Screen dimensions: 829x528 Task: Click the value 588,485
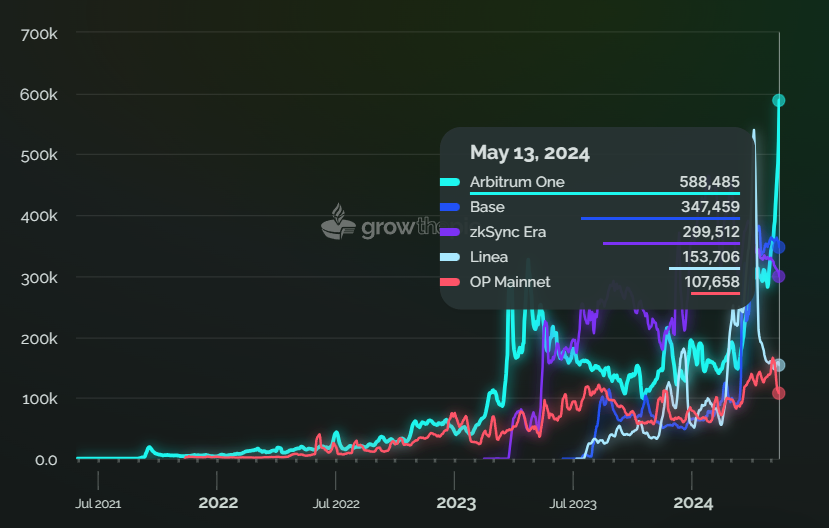pos(710,182)
